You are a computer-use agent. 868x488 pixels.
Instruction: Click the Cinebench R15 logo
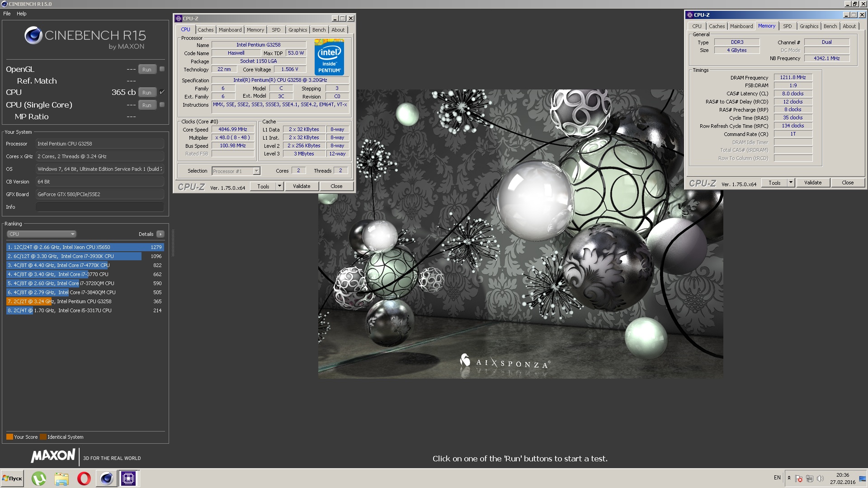(85, 37)
